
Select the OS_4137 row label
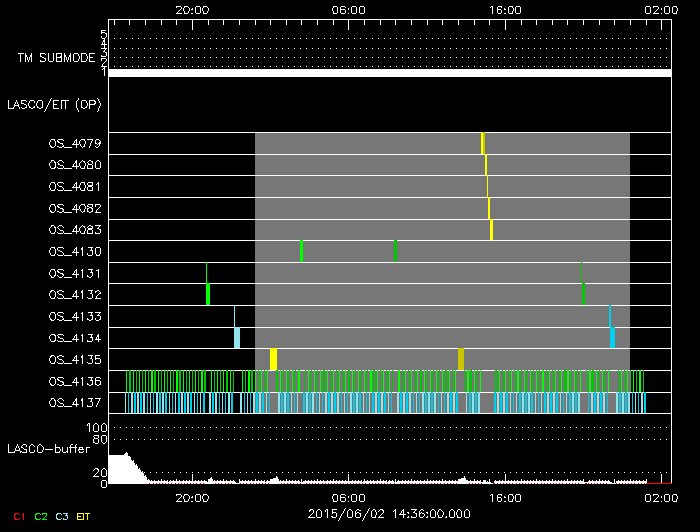75,403
